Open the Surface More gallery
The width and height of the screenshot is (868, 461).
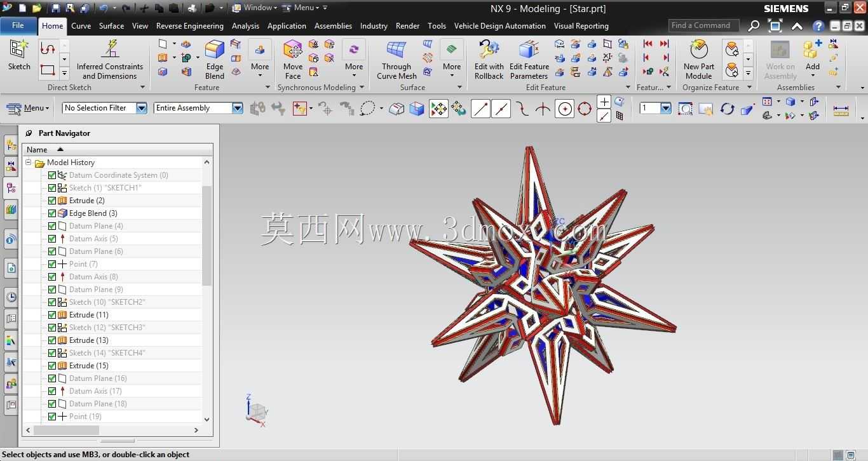[452, 56]
